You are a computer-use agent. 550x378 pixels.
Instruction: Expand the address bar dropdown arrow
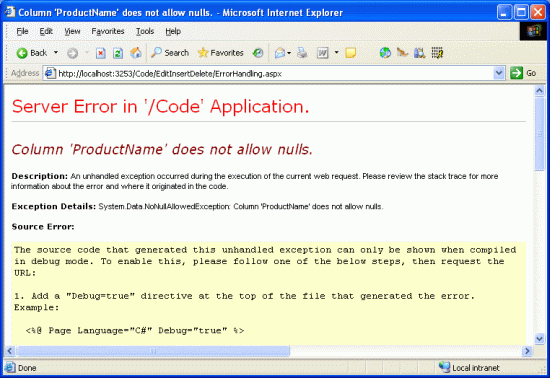point(499,73)
